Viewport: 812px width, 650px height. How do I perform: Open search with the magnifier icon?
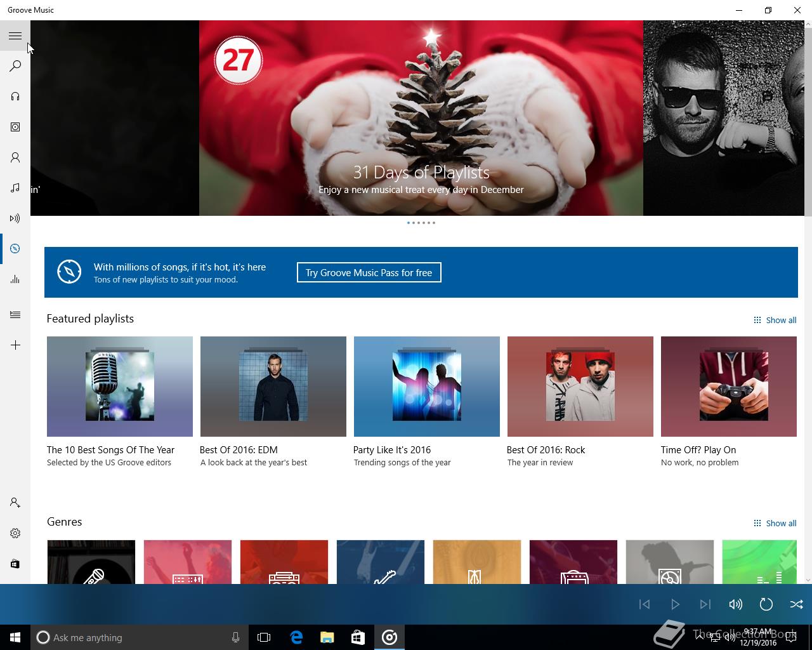point(15,66)
